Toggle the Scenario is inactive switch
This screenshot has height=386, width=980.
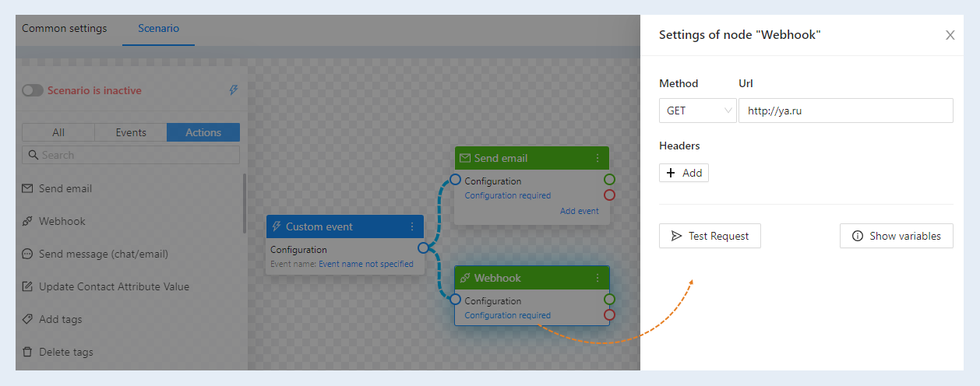pos(33,90)
